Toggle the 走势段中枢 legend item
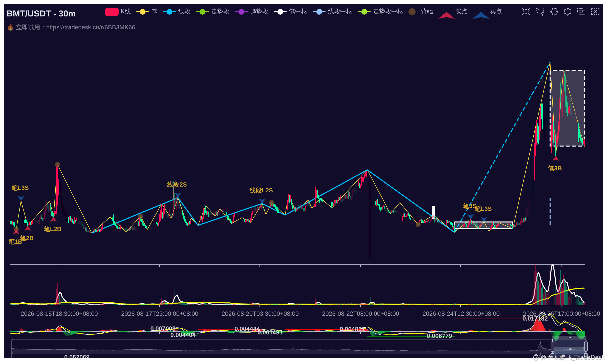607x364 pixels. tap(381, 12)
